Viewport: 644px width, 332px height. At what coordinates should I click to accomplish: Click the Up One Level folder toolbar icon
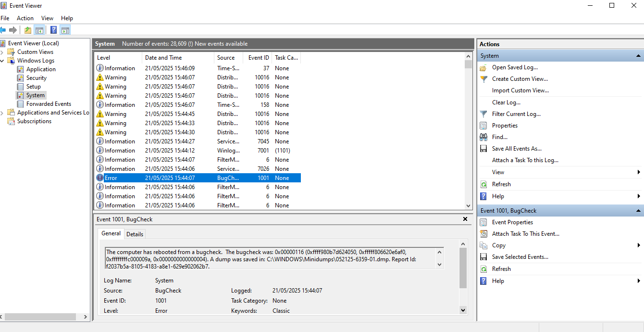pyautogui.click(x=28, y=30)
